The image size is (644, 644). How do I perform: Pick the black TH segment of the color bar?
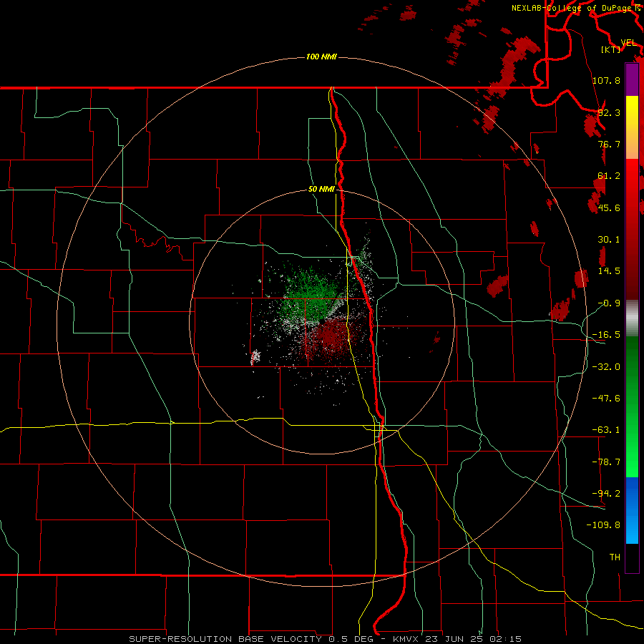632,558
